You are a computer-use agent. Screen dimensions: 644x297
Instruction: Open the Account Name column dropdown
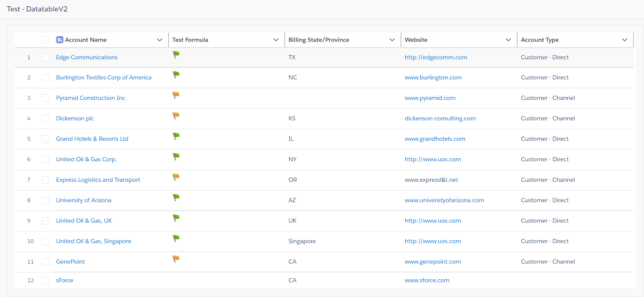[159, 40]
